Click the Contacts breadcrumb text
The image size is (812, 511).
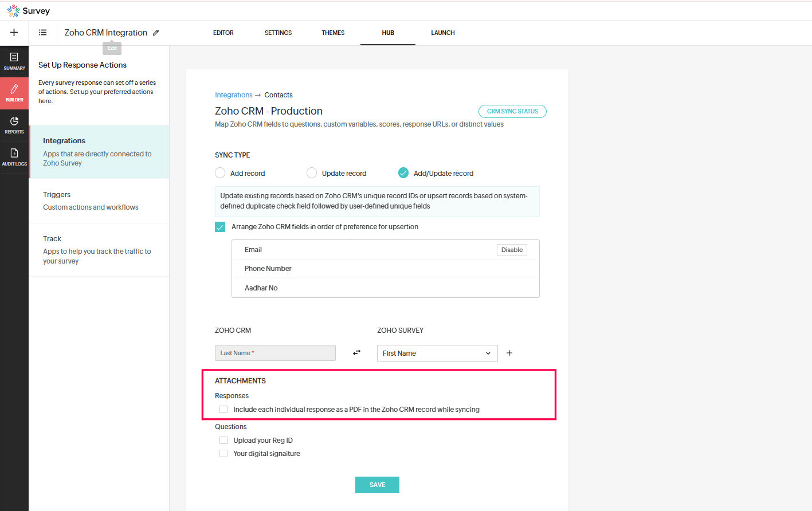click(x=278, y=95)
